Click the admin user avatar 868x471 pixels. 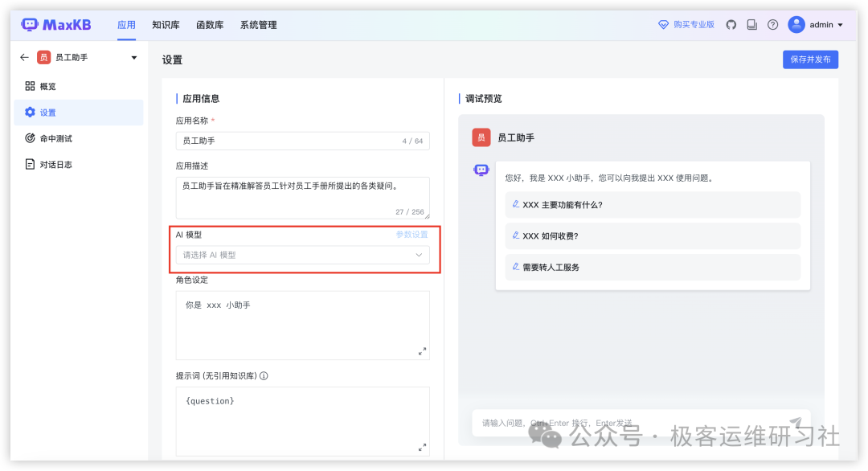click(x=796, y=25)
